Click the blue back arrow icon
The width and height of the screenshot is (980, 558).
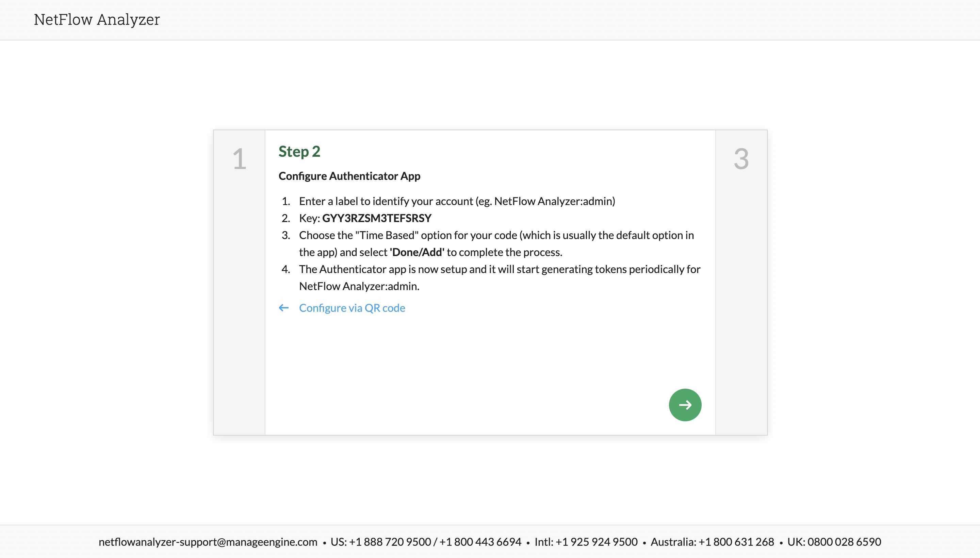pos(284,308)
